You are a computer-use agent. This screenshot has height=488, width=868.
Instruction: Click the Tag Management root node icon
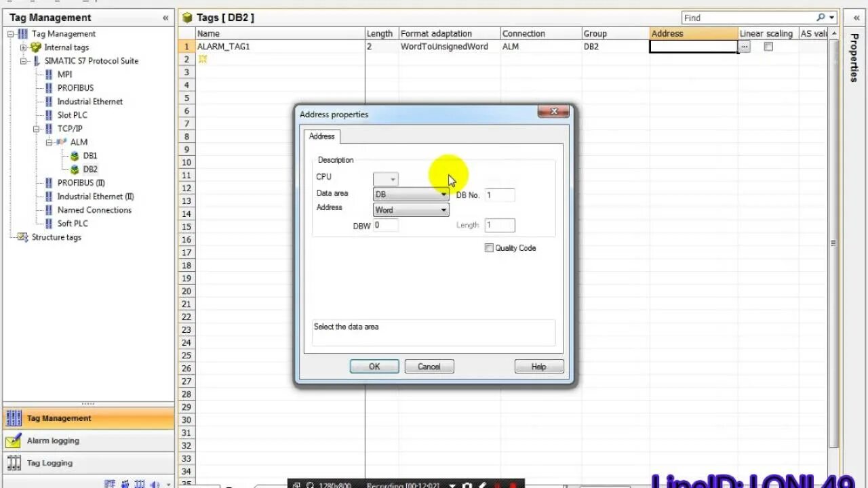[x=22, y=34]
